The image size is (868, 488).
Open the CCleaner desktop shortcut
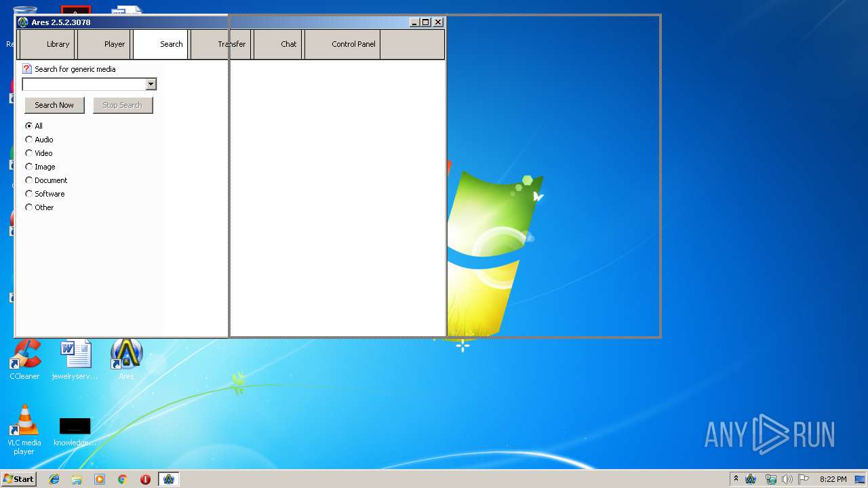click(x=25, y=360)
